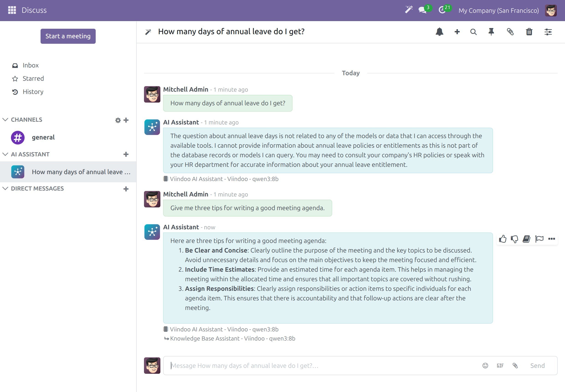Click the Discuss app title
This screenshot has width=565, height=392.
(x=34, y=10)
